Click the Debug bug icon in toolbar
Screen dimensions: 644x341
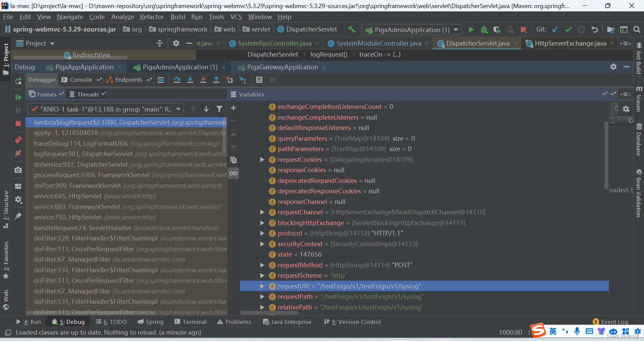coord(484,30)
